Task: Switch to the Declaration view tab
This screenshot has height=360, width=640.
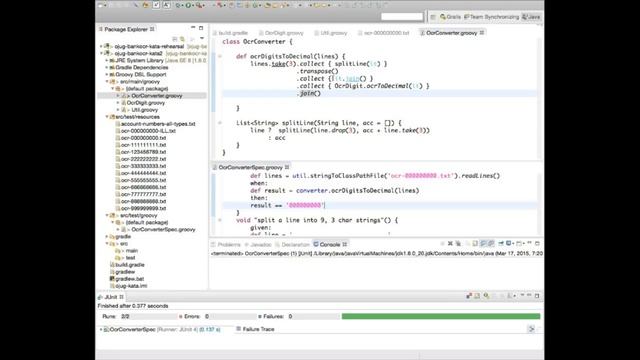Action: 292,244
